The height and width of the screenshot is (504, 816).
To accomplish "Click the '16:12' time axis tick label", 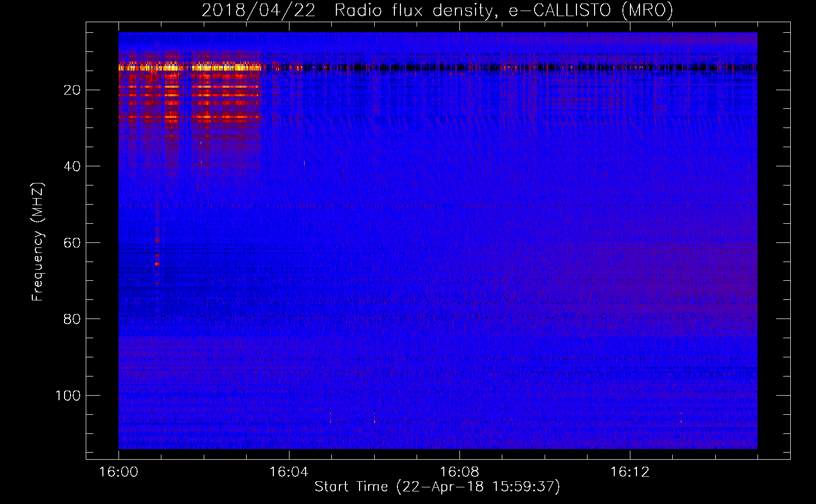I will click(x=630, y=472).
